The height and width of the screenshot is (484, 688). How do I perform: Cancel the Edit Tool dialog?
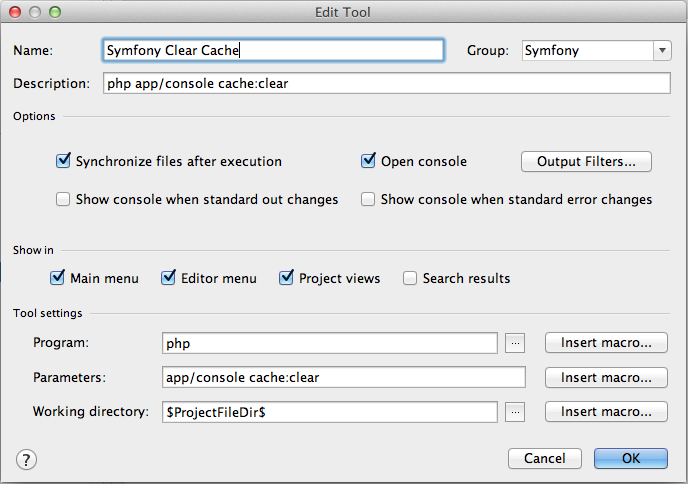545,459
